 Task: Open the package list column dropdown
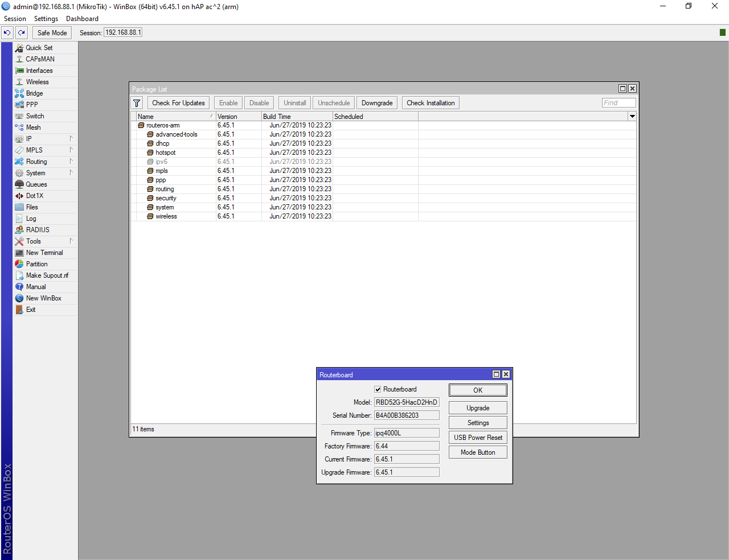632,117
